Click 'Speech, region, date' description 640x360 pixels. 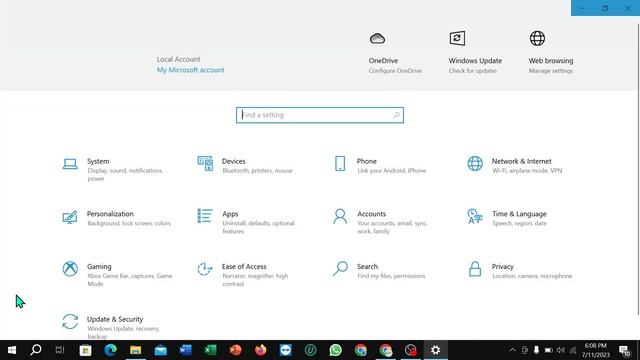tap(519, 223)
